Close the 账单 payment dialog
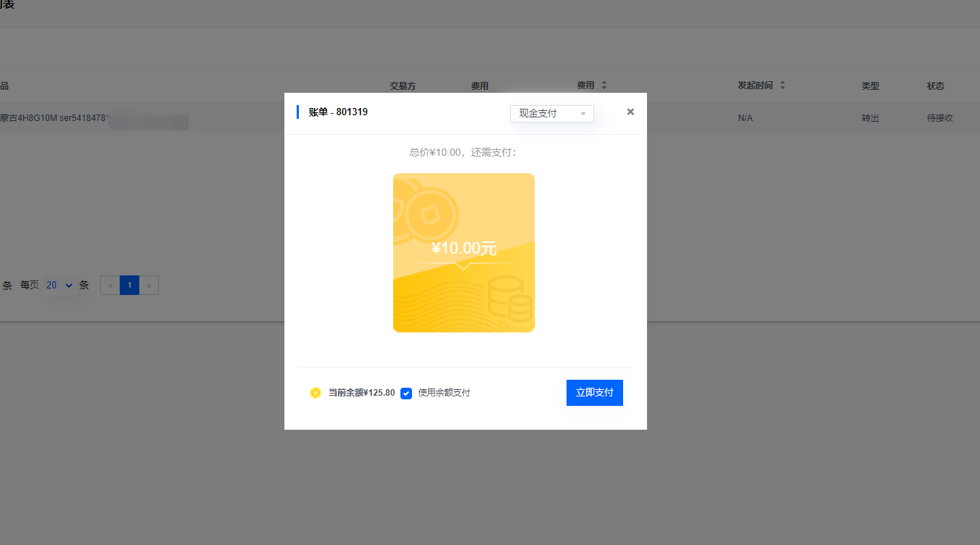The image size is (980, 545). click(630, 112)
